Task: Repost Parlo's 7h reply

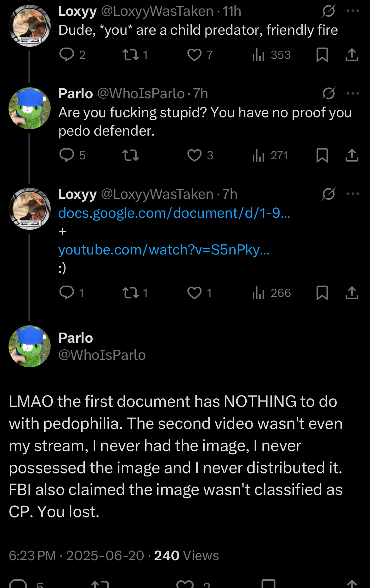Action: tap(131, 155)
